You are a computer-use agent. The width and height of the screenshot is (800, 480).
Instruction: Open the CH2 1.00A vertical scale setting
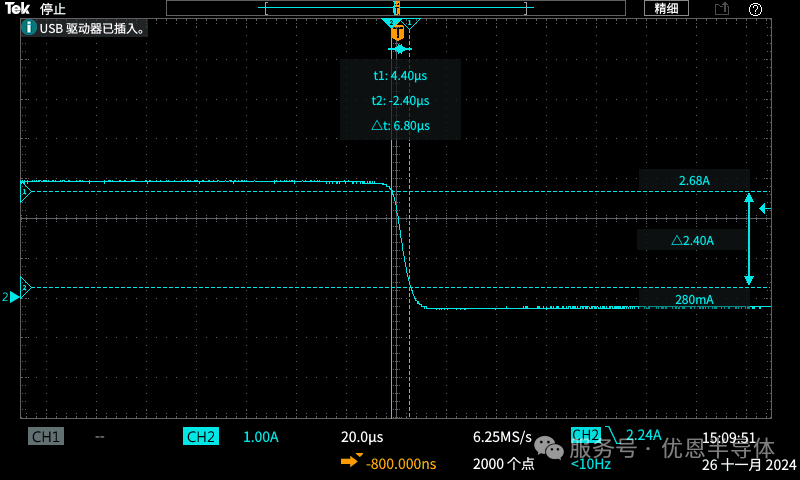pyautogui.click(x=261, y=437)
